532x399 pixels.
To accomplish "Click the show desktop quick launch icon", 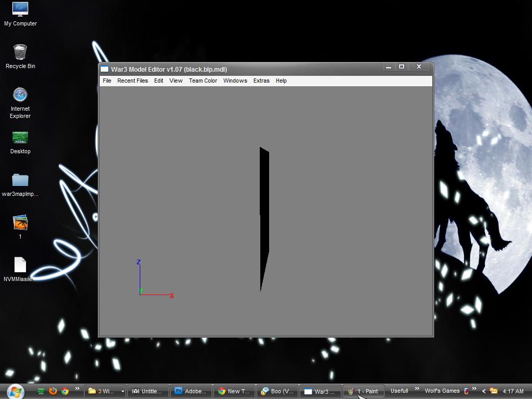I will pyautogui.click(x=41, y=391).
